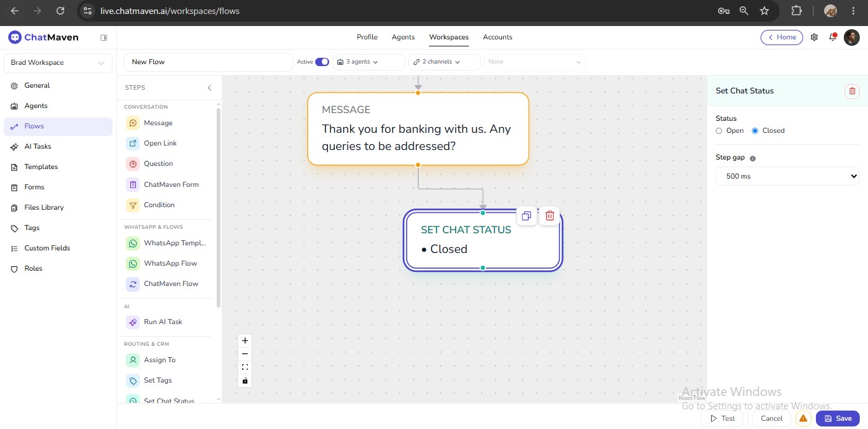Open Flows in the sidebar

(x=58, y=126)
